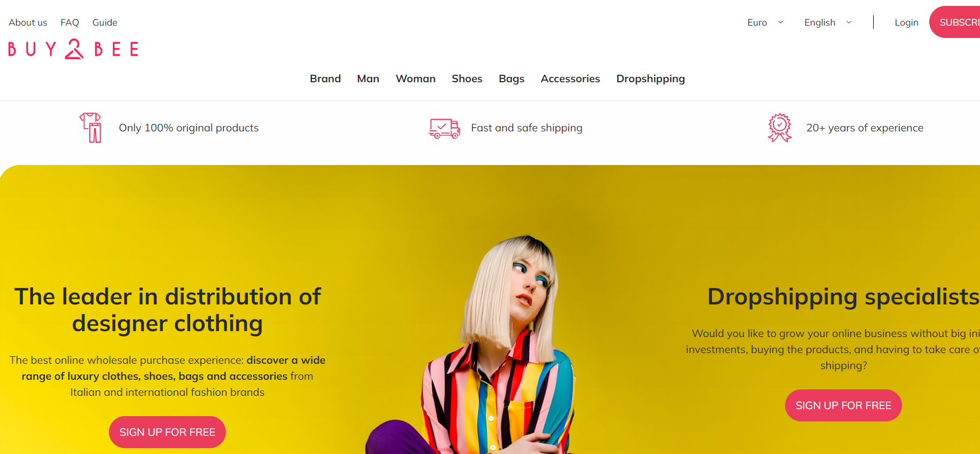Open the English language selector

[x=828, y=22]
